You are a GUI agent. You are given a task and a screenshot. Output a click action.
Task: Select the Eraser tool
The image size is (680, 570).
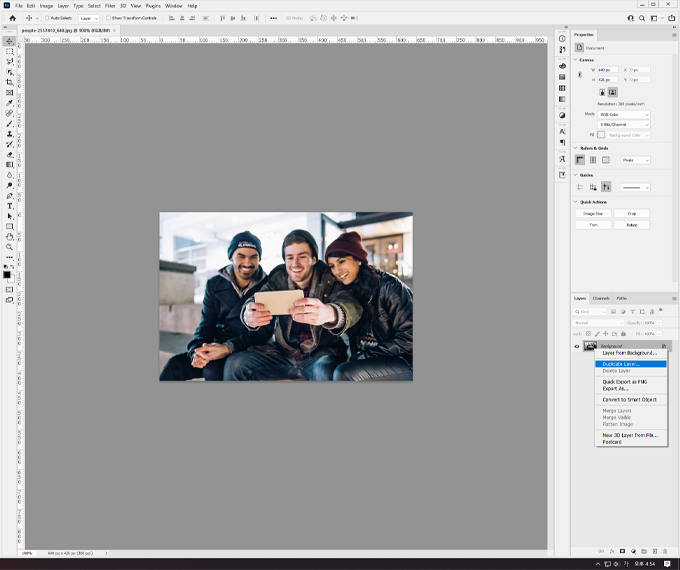[9, 155]
